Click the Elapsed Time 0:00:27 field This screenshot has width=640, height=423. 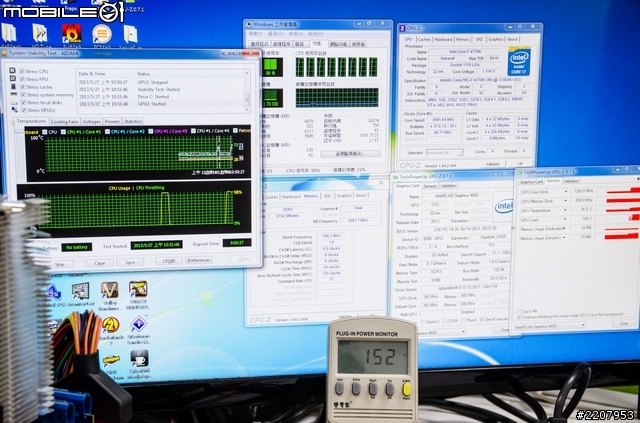[x=237, y=243]
